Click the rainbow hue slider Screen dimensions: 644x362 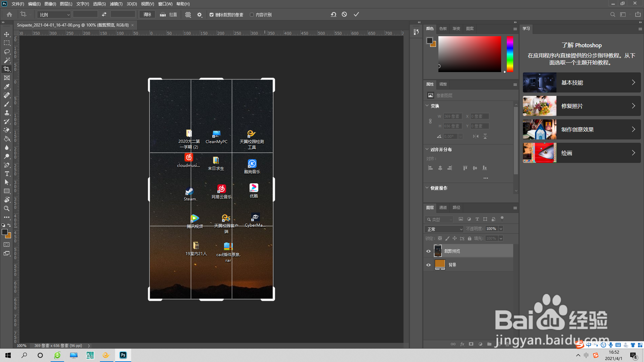pos(510,54)
